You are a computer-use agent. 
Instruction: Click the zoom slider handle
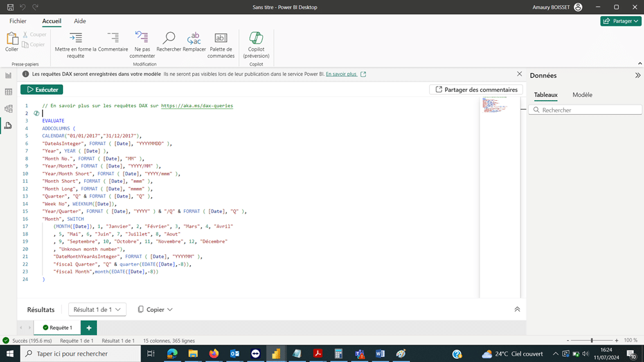click(591, 340)
